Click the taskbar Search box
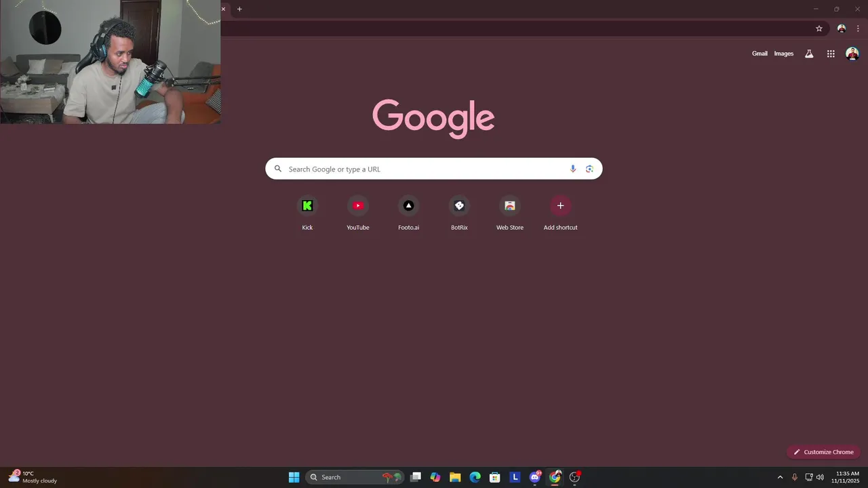868x488 pixels. click(x=355, y=477)
